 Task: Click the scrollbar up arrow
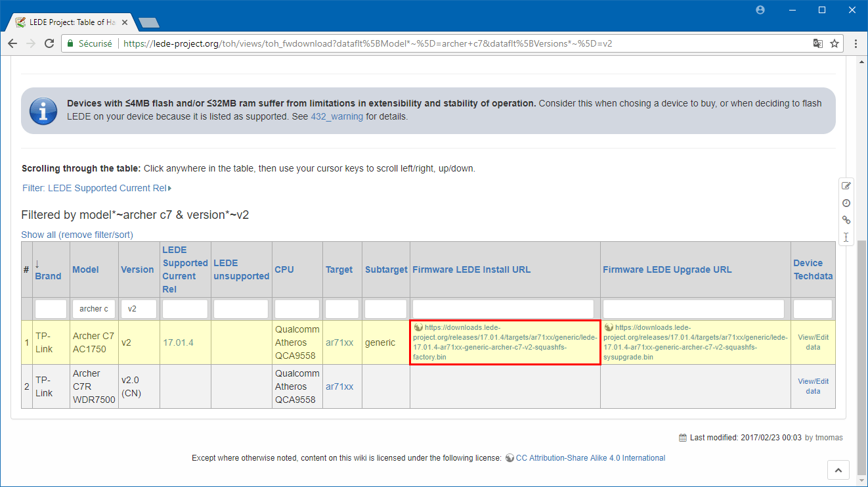click(x=861, y=62)
